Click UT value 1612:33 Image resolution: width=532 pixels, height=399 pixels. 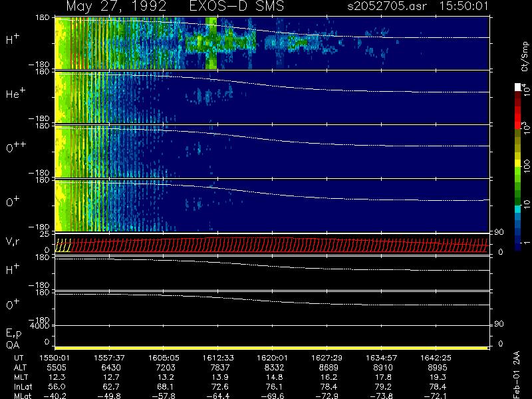pos(218,358)
